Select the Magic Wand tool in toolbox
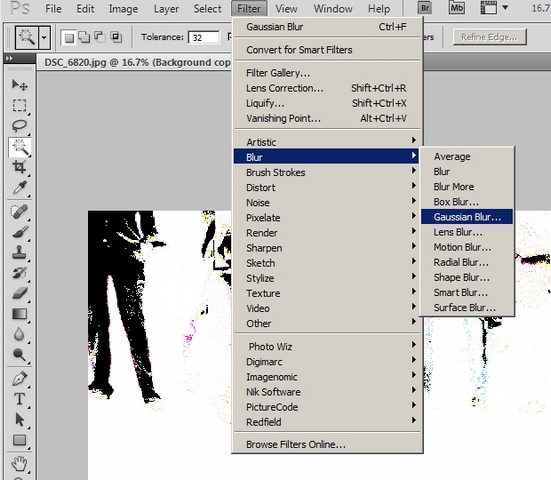 [20, 147]
